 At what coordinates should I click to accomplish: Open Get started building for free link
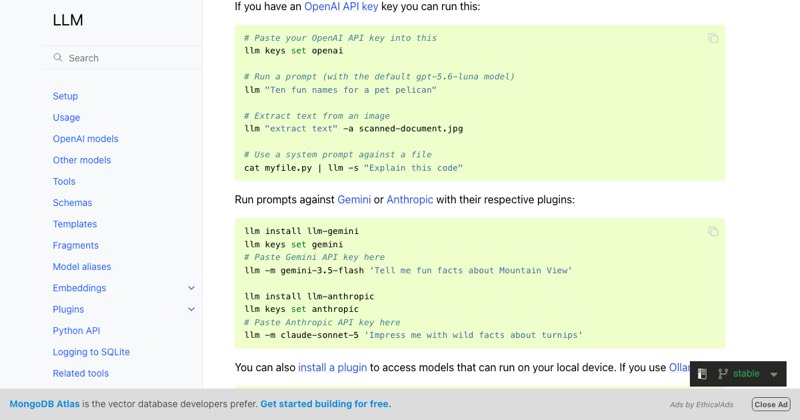point(326,404)
